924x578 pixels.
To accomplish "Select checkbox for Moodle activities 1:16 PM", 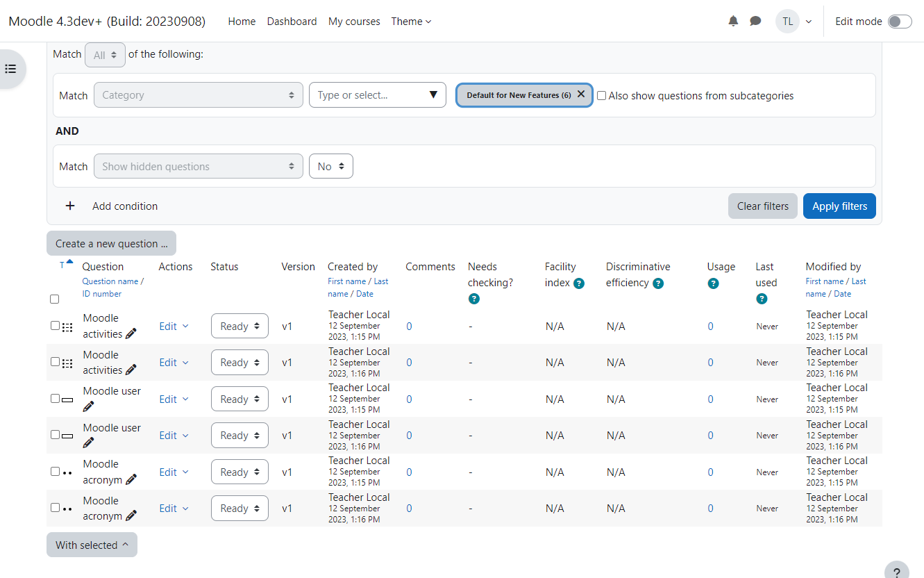I will [56, 361].
